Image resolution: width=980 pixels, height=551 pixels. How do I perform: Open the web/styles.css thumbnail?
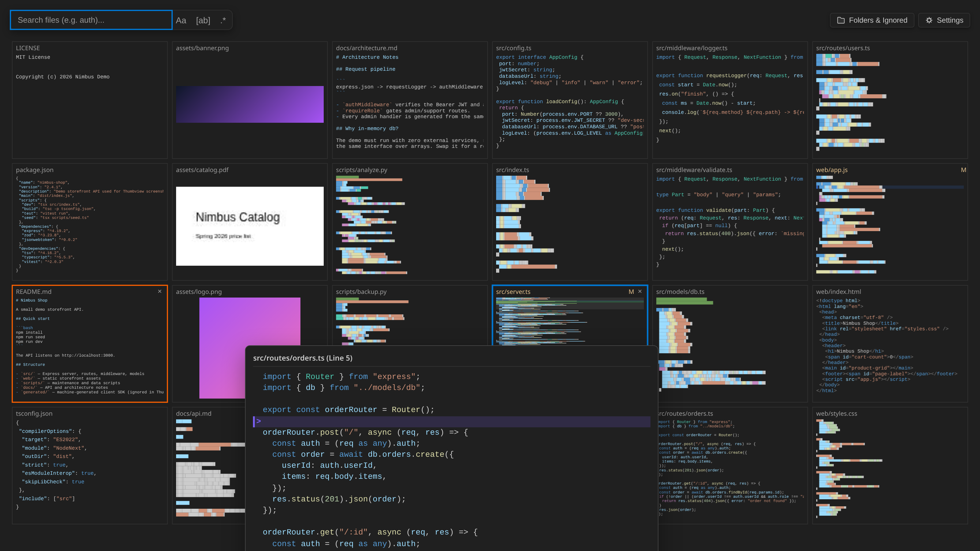pyautogui.click(x=890, y=466)
